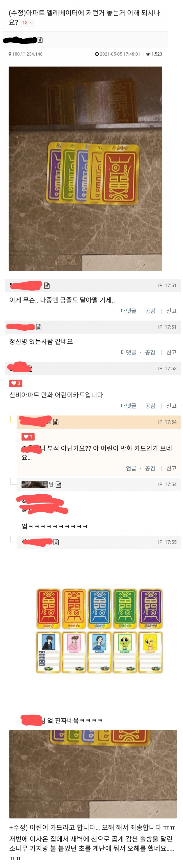Click 신고 under the 정신병 comment

(171, 352)
